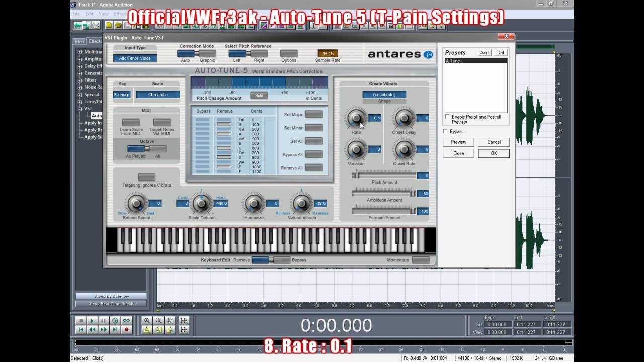
Task: Zoom in vertically icon
Action: click(184, 321)
